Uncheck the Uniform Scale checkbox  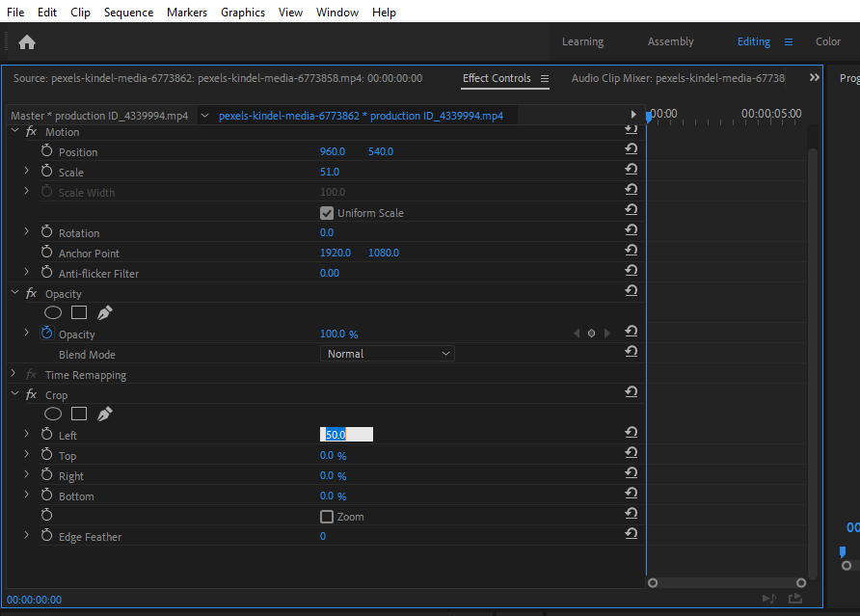pyautogui.click(x=327, y=213)
